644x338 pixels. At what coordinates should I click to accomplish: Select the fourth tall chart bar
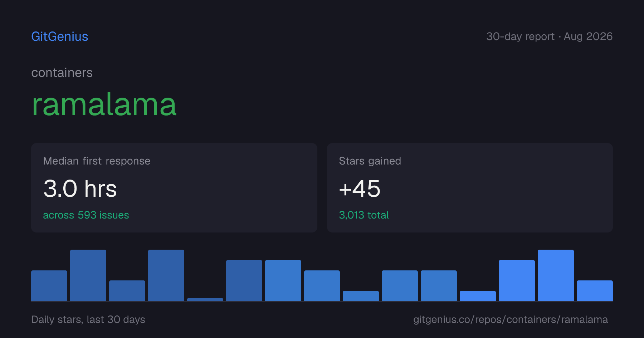pos(166,275)
